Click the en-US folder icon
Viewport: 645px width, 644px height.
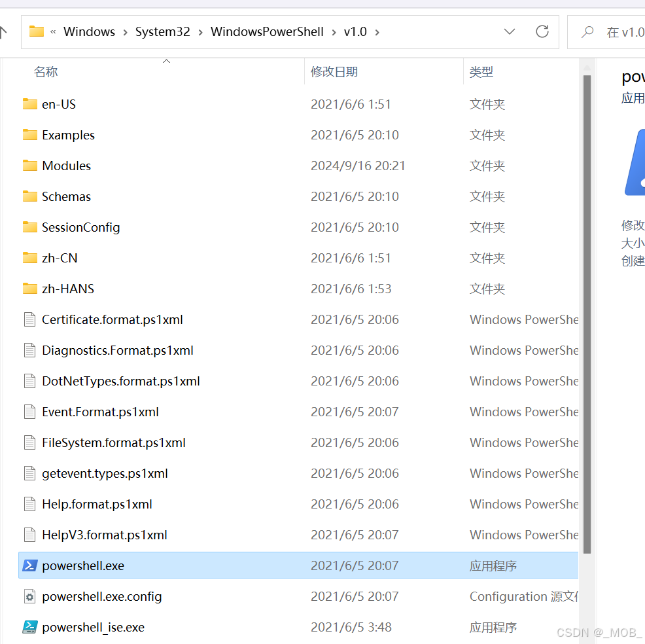[30, 103]
